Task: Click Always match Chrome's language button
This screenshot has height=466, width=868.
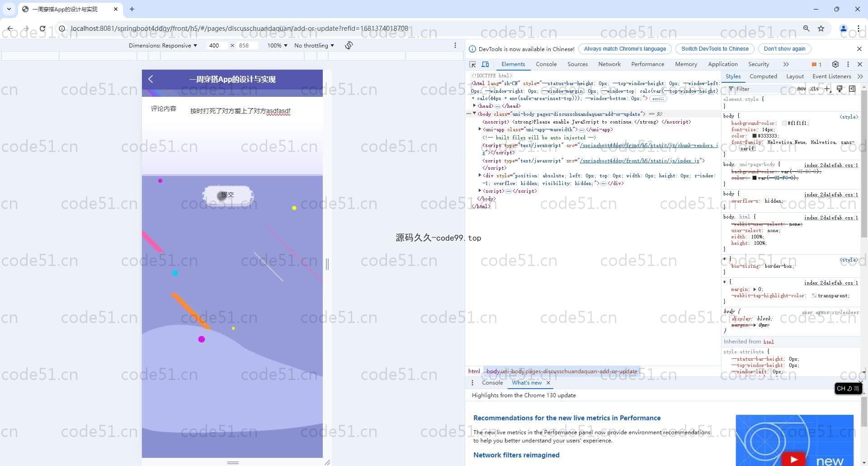Action: pyautogui.click(x=625, y=49)
